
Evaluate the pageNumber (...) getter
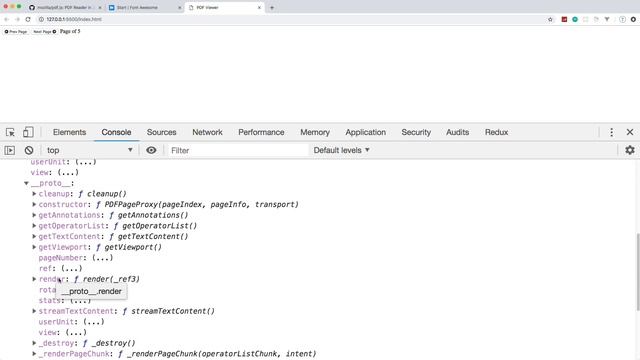(102, 258)
